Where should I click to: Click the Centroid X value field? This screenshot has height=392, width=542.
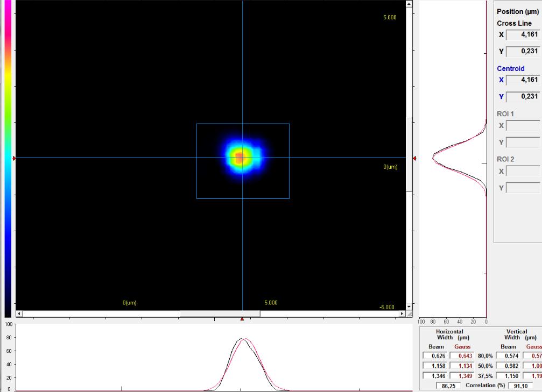coord(523,80)
